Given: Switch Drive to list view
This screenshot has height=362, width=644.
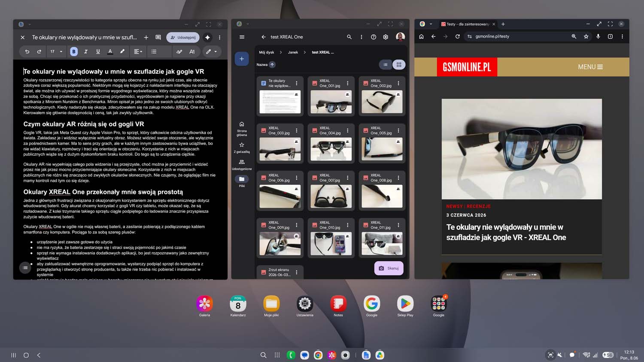Looking at the screenshot, I should (386, 65).
